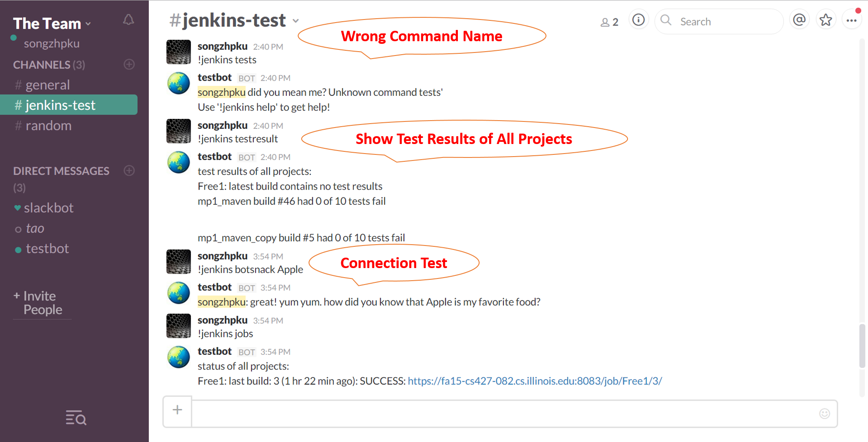The image size is (868, 442).
Task: Click the 3:54 PM timestamp on '!jenkins jobs'
Action: tap(268, 321)
